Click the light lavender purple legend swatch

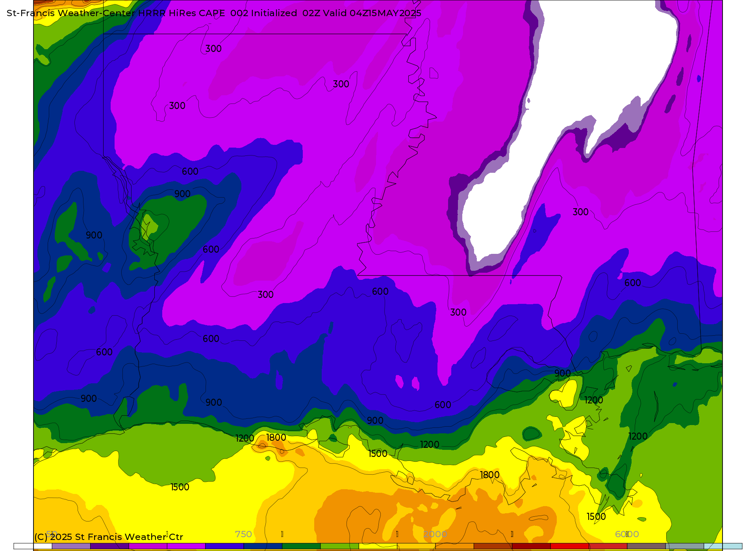pos(71,546)
